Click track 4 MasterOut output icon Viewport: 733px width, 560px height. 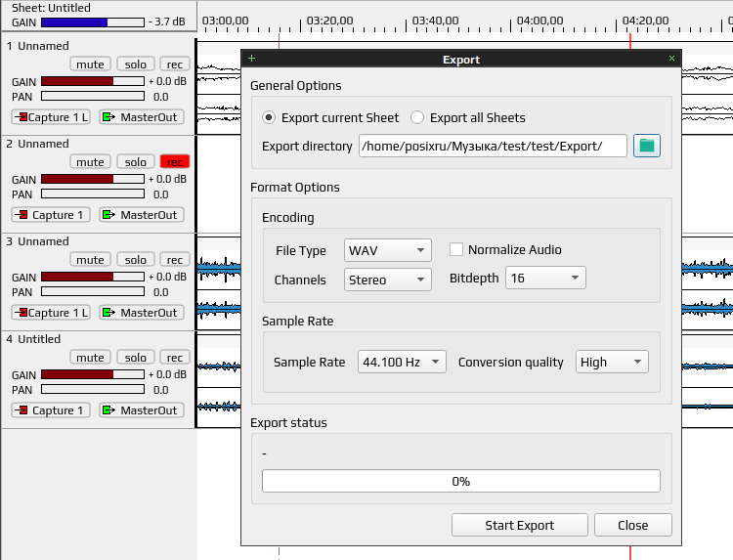click(x=108, y=409)
